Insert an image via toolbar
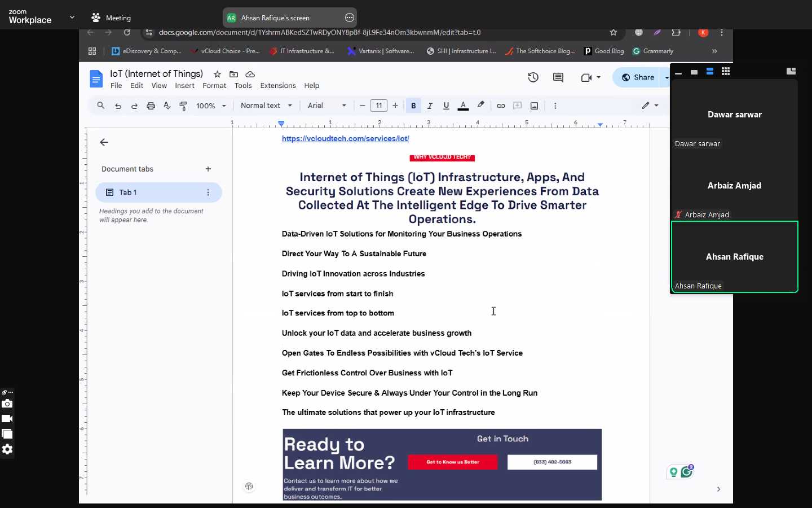Image resolution: width=812 pixels, height=508 pixels. point(534,106)
